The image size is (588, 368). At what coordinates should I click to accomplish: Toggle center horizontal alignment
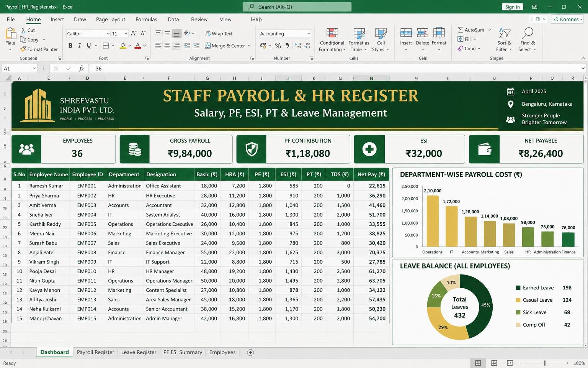coord(167,46)
